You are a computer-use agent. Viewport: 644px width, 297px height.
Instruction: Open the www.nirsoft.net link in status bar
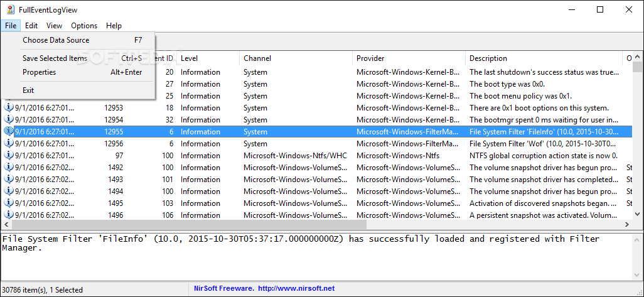(x=296, y=288)
